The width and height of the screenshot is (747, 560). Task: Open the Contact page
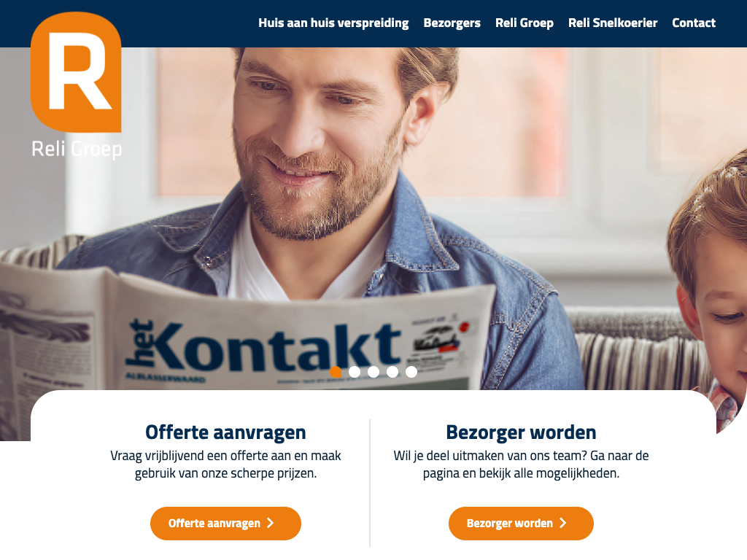click(694, 23)
